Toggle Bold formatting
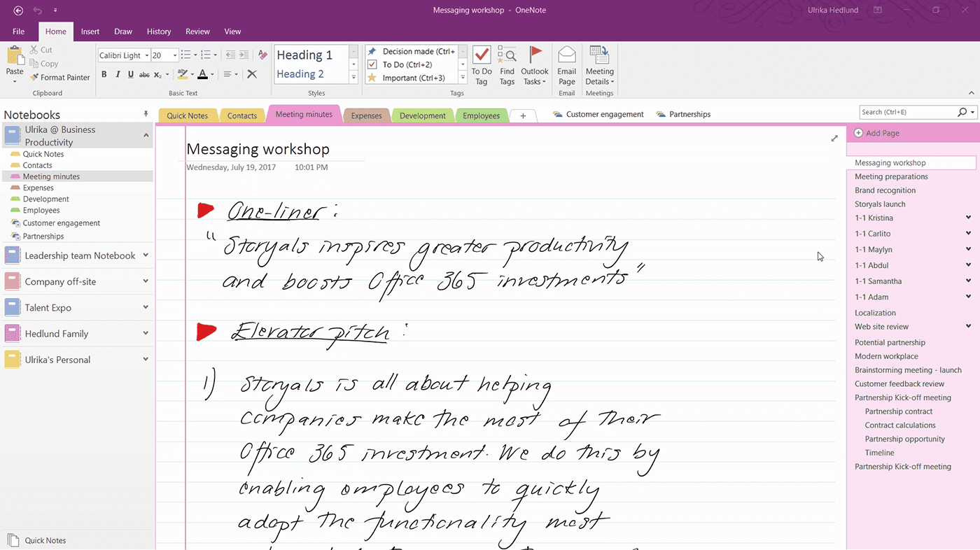980x550 pixels. coord(104,74)
